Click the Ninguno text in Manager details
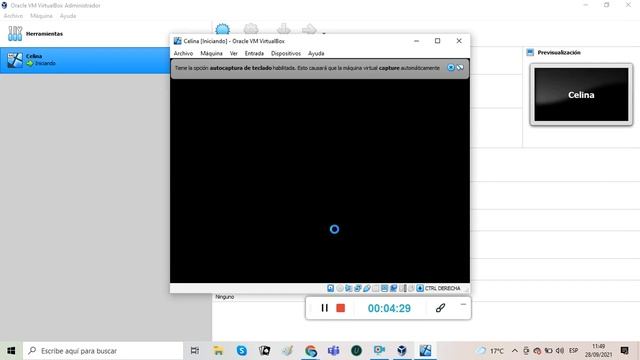 point(224,297)
